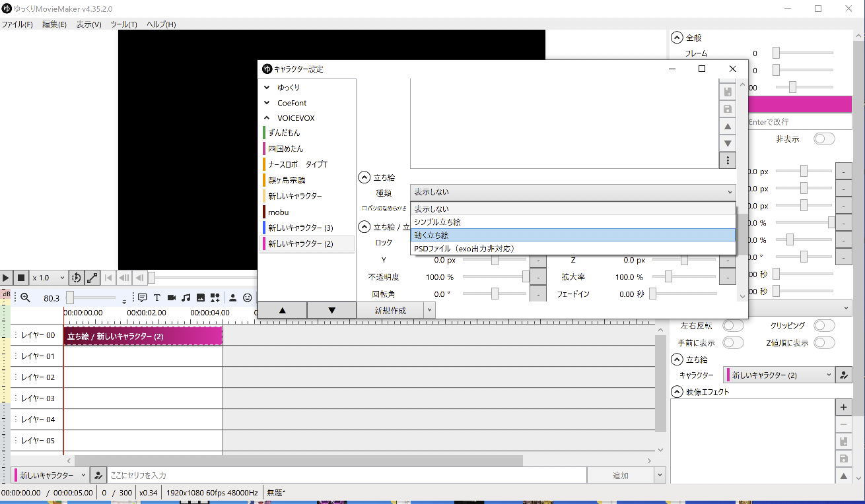The image size is (865, 504).
Task: Select 動く立ち絵 from the dropdown list
Action: point(572,235)
